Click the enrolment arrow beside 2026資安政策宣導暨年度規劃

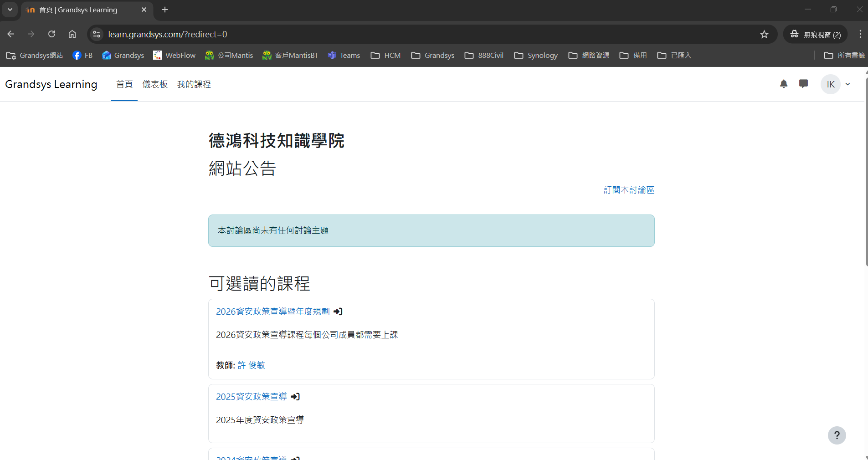[x=337, y=312]
